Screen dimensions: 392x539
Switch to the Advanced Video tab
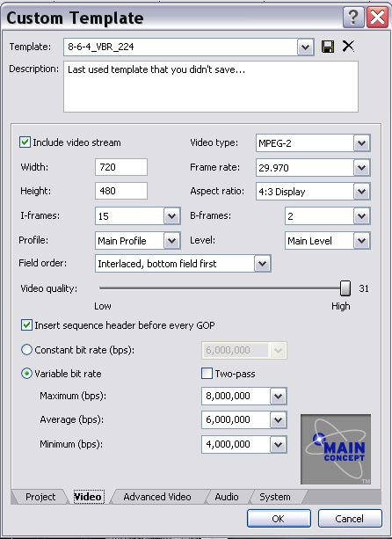pos(157,497)
